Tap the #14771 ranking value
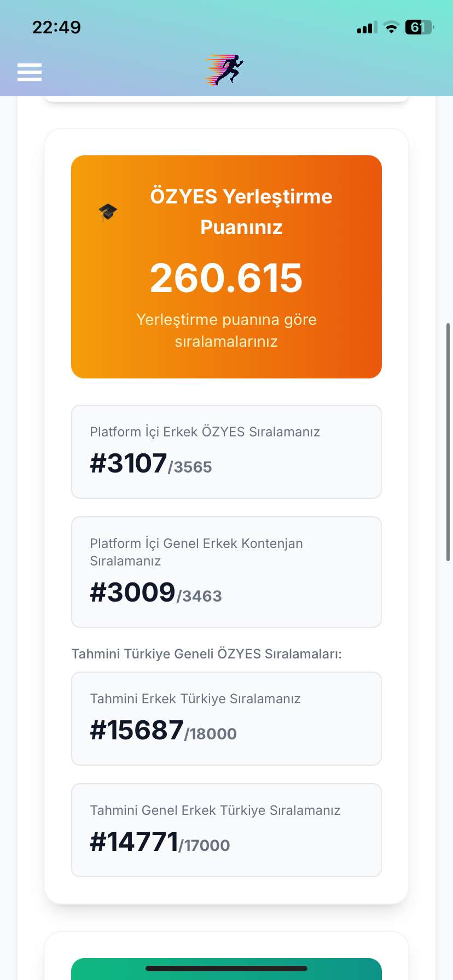Screen dimensions: 453x980 coord(134,842)
